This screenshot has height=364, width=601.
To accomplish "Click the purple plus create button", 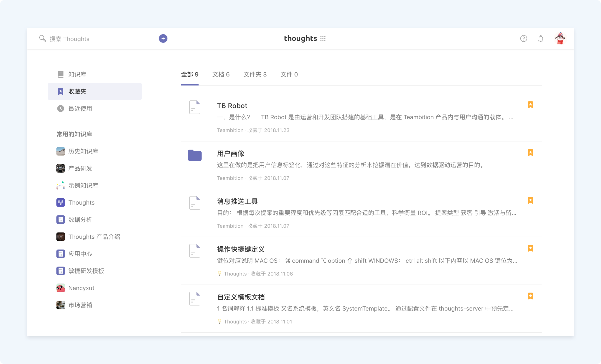I will point(163,38).
